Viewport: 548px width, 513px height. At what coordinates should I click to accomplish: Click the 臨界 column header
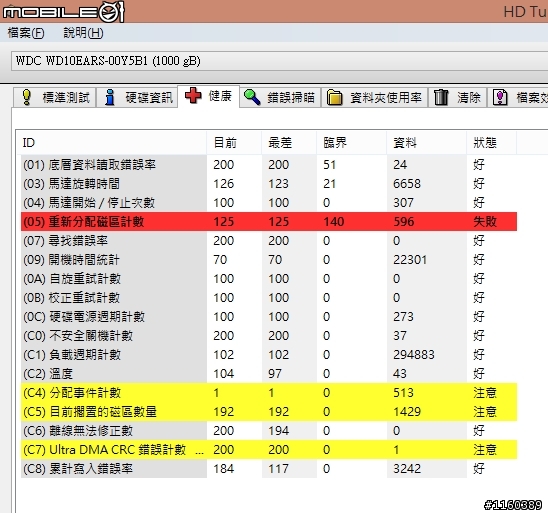coord(352,143)
